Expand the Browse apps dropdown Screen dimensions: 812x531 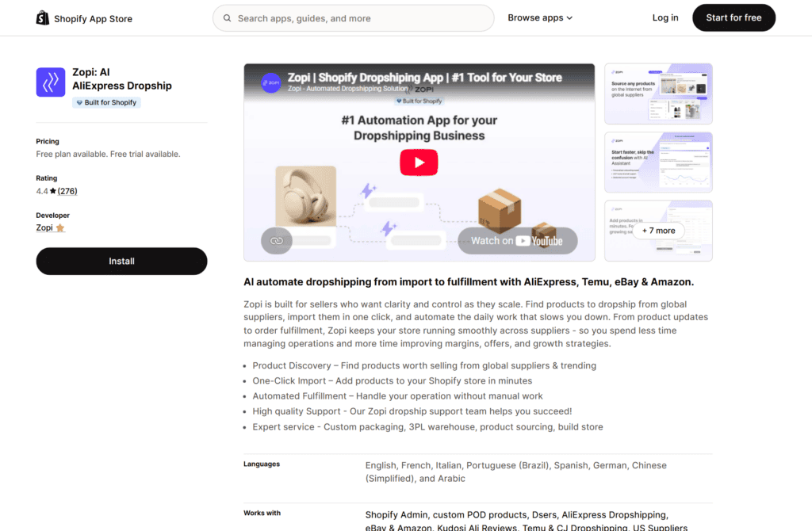539,17
